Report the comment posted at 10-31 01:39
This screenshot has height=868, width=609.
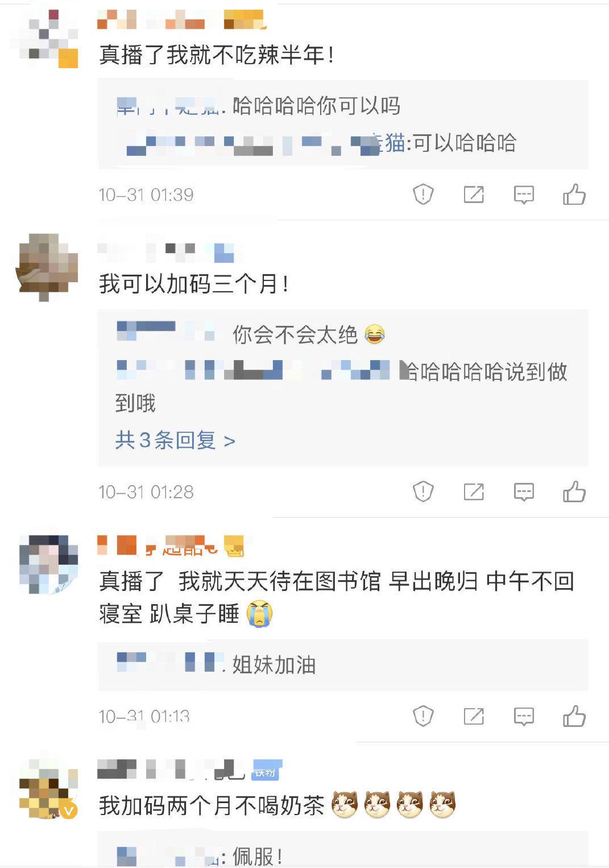[423, 195]
